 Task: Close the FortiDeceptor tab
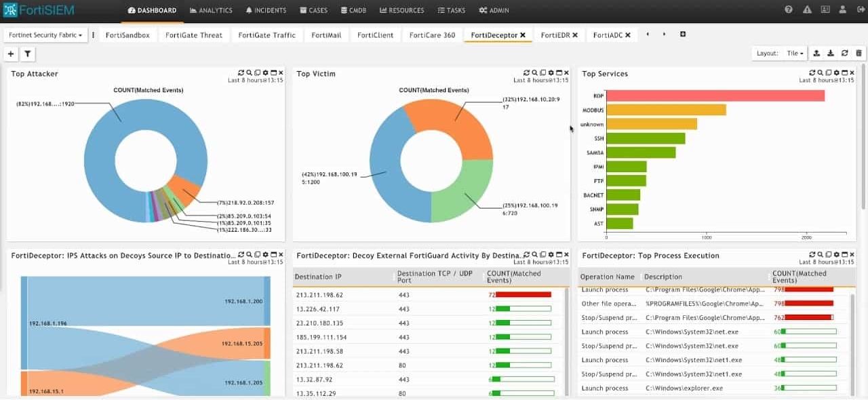(x=523, y=35)
